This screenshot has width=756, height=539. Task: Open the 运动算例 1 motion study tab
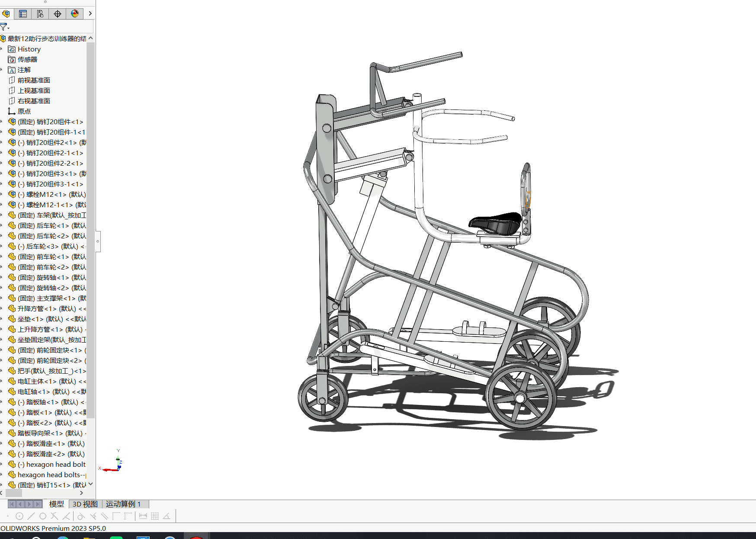[x=123, y=504]
